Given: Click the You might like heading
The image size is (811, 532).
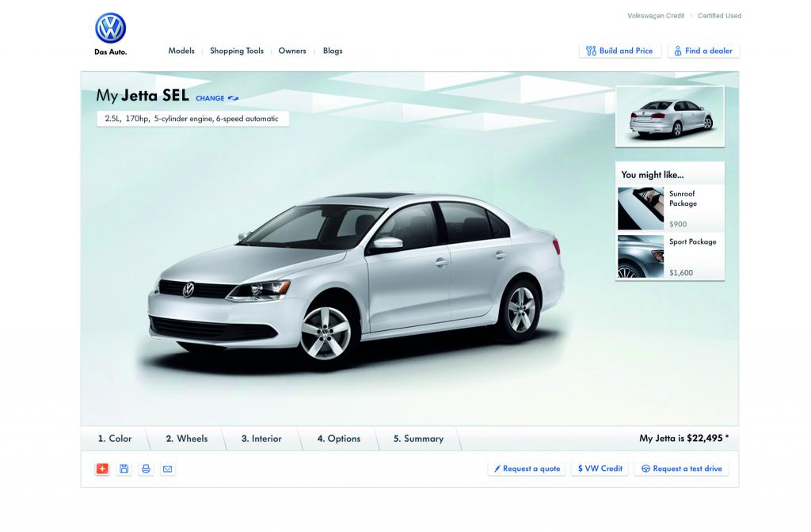Looking at the screenshot, I should pyautogui.click(x=653, y=175).
